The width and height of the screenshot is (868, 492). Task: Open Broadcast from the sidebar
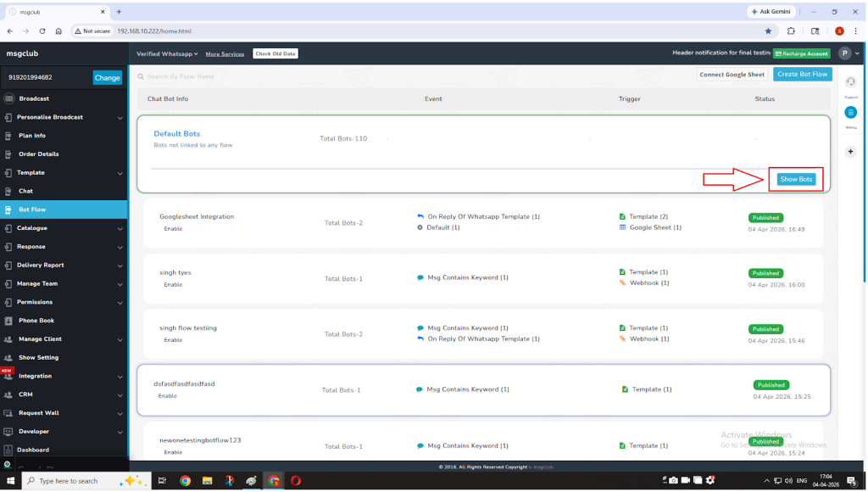34,98
